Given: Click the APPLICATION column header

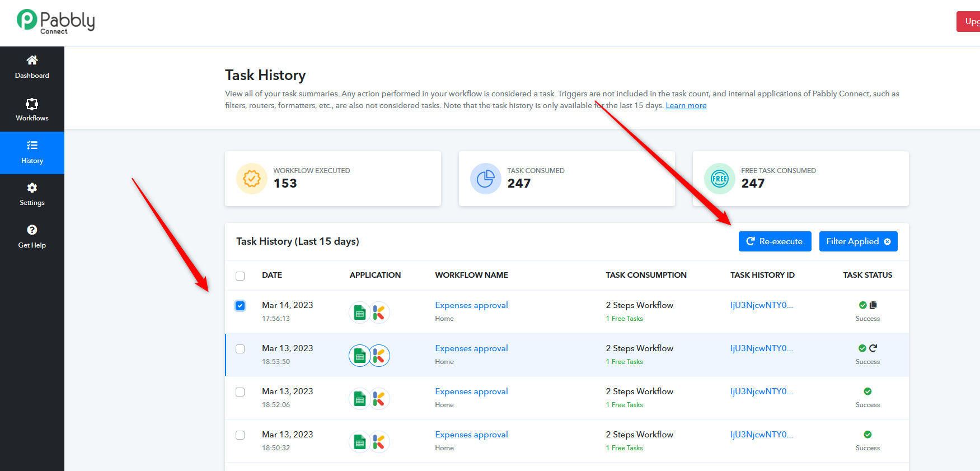Looking at the screenshot, I should 375,275.
